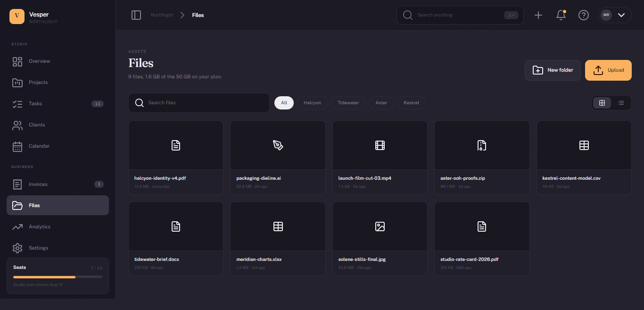Image resolution: width=644 pixels, height=310 pixels.
Task: Click the plus create icon in header
Action: pyautogui.click(x=538, y=15)
